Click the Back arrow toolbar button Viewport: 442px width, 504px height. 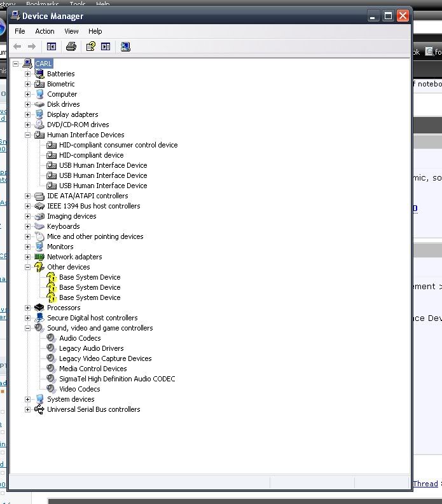(x=17, y=46)
